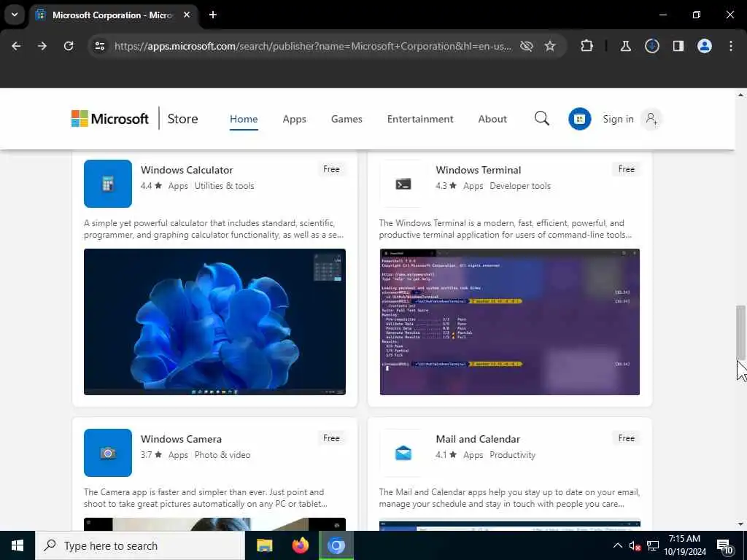This screenshot has width=747, height=560.
Task: Open site information icon in address bar
Action: point(99,46)
